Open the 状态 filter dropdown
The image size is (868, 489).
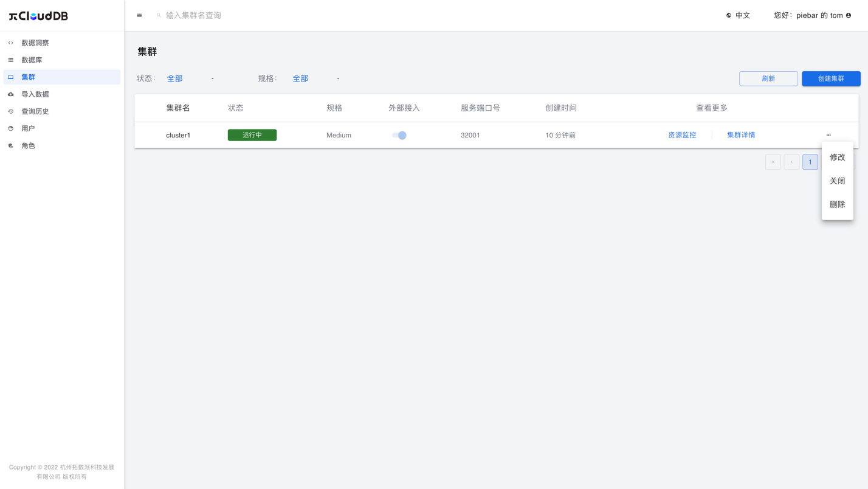point(190,78)
